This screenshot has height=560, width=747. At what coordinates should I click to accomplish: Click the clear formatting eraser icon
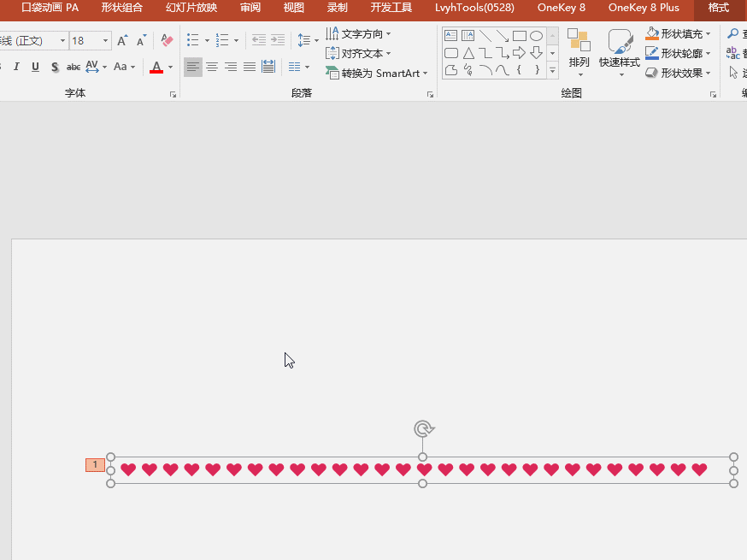click(167, 40)
